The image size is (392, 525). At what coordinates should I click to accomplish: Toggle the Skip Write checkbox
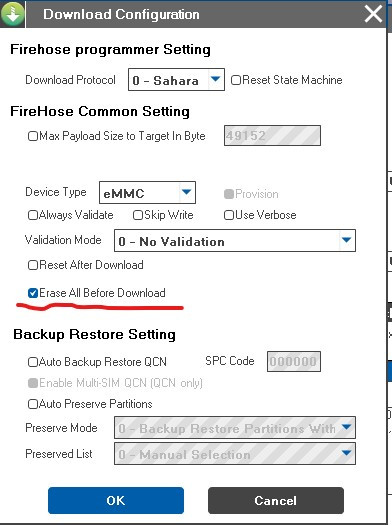(138, 215)
